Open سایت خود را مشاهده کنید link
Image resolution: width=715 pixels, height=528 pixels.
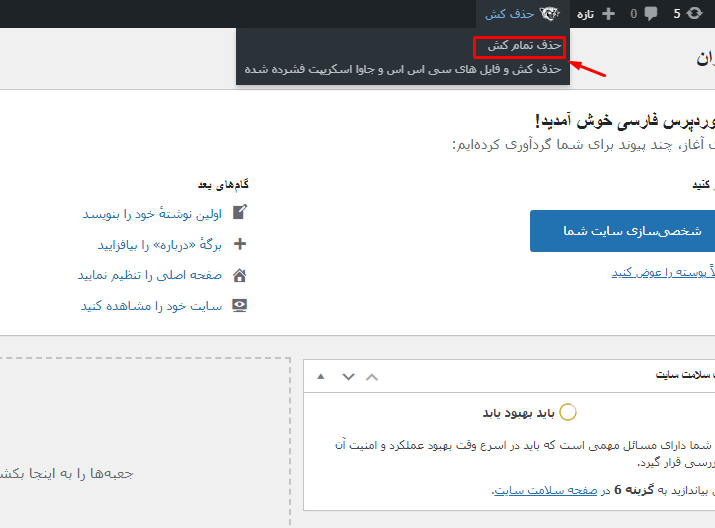[x=151, y=306]
